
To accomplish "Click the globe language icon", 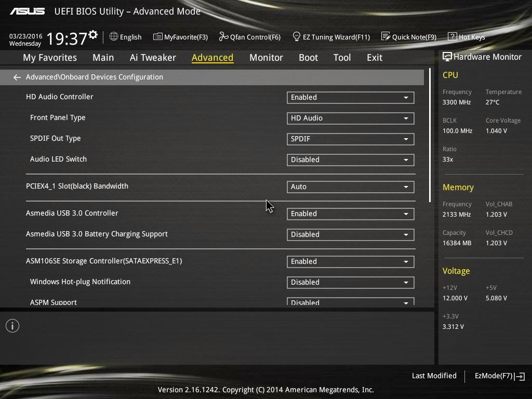I will (x=114, y=37).
